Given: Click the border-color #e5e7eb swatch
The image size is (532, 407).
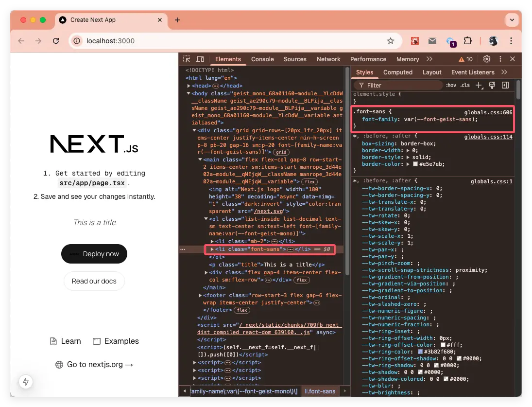Looking at the screenshot, I should click(415, 164).
